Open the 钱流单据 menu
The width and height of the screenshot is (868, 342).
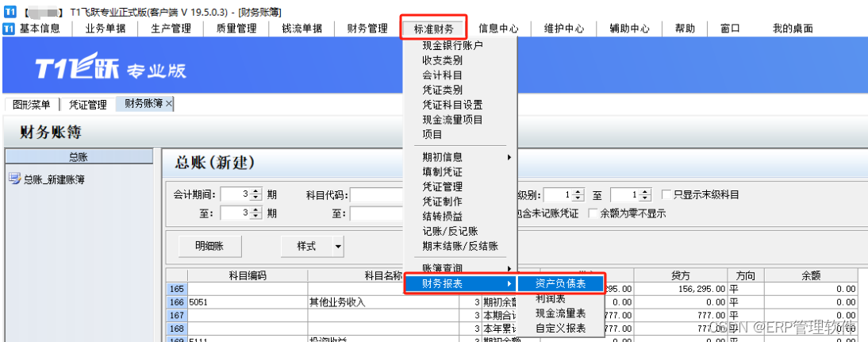pos(302,29)
